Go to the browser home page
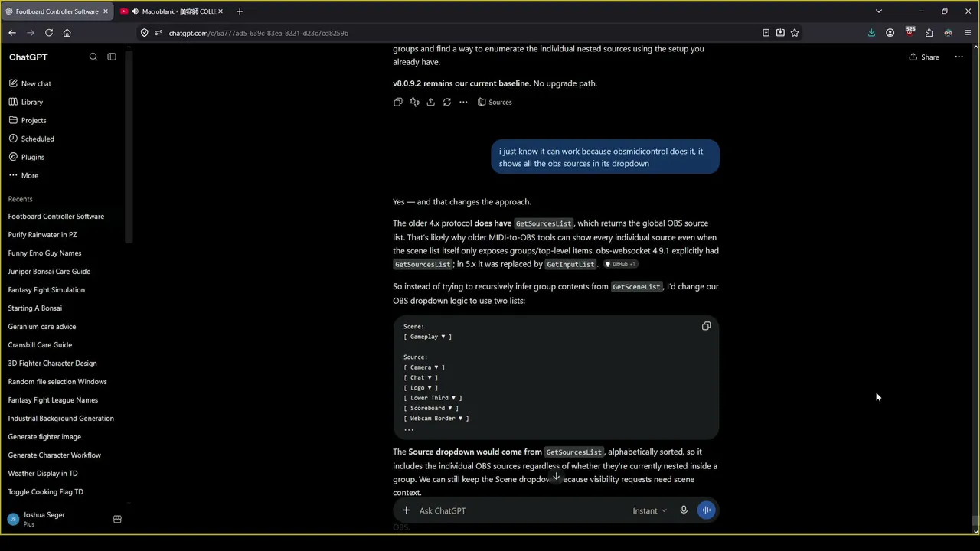980x551 pixels. click(67, 33)
